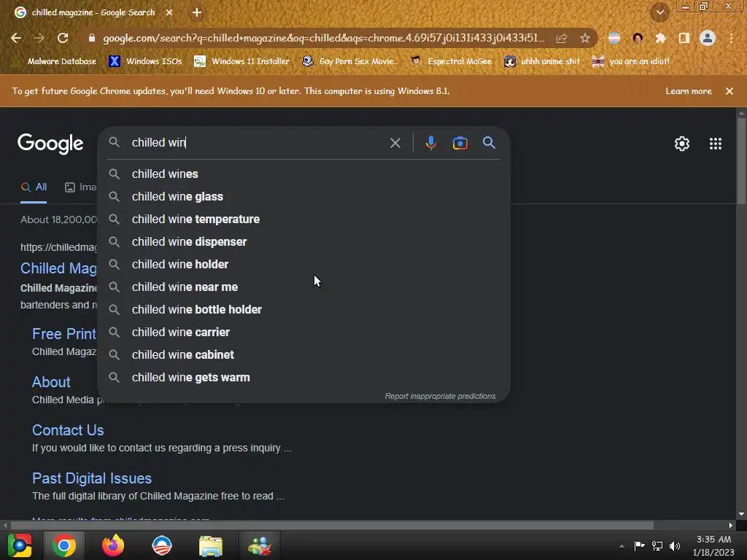The width and height of the screenshot is (747, 560).
Task: Click the Google logo
Action: tap(50, 144)
